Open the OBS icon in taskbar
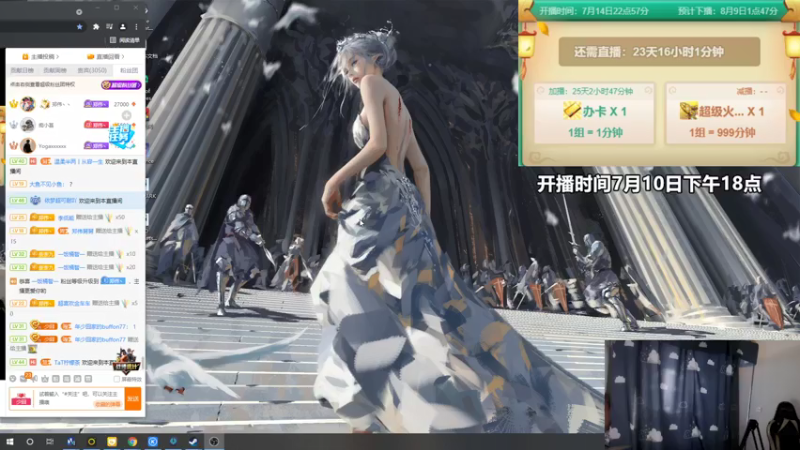Viewport: 800px width, 450px height. [214, 442]
